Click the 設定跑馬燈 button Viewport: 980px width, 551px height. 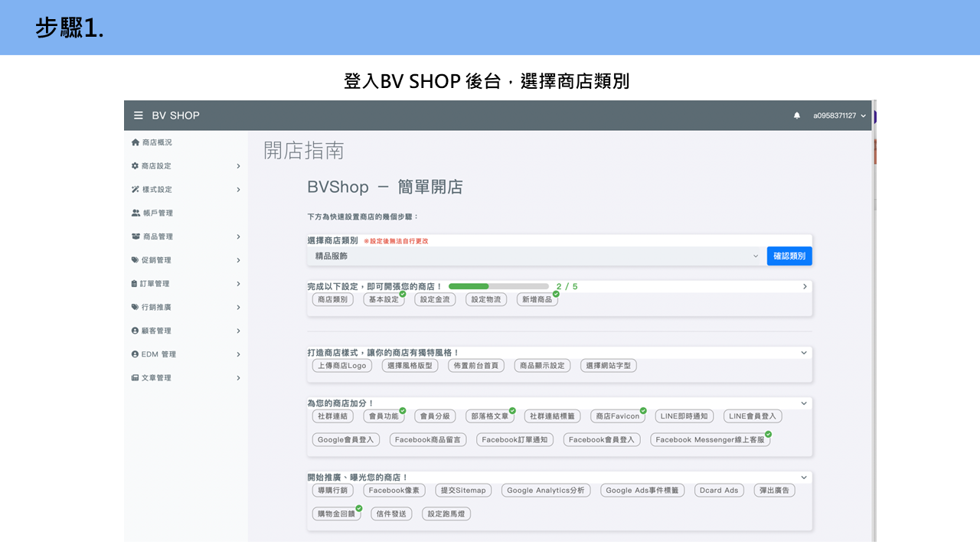click(446, 514)
